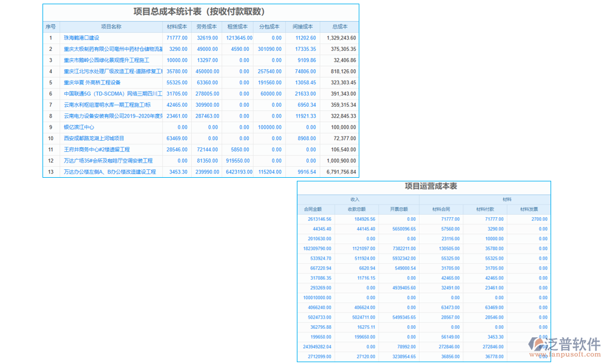607x364 pixels.
Task: Click total cost value 6,791,756.84
Action: [341, 172]
